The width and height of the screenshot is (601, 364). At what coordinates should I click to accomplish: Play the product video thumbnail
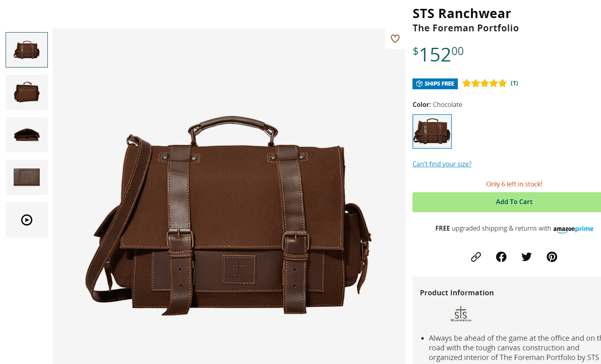tap(27, 220)
